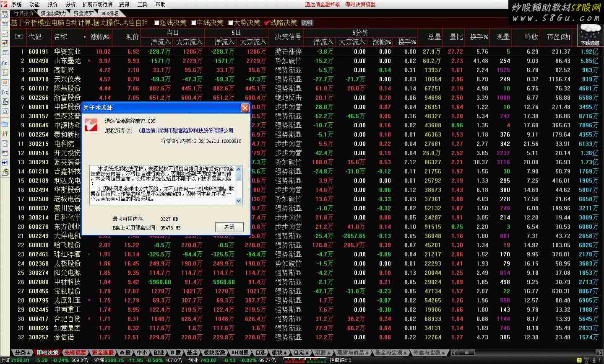Viewport: 604px width, 364px height.
Task: Click the red app logo at top-left corner
Action: coord(4,4)
